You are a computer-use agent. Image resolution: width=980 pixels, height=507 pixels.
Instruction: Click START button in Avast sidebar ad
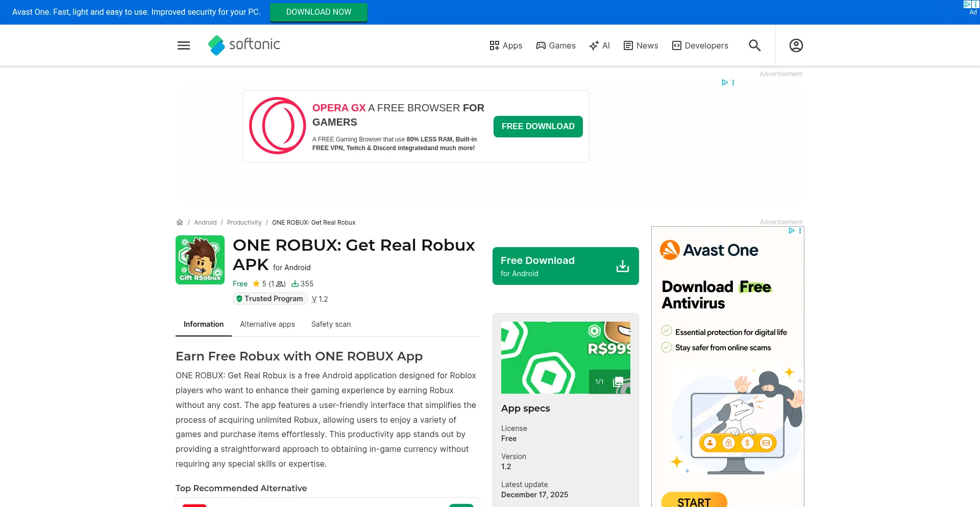pyautogui.click(x=694, y=500)
